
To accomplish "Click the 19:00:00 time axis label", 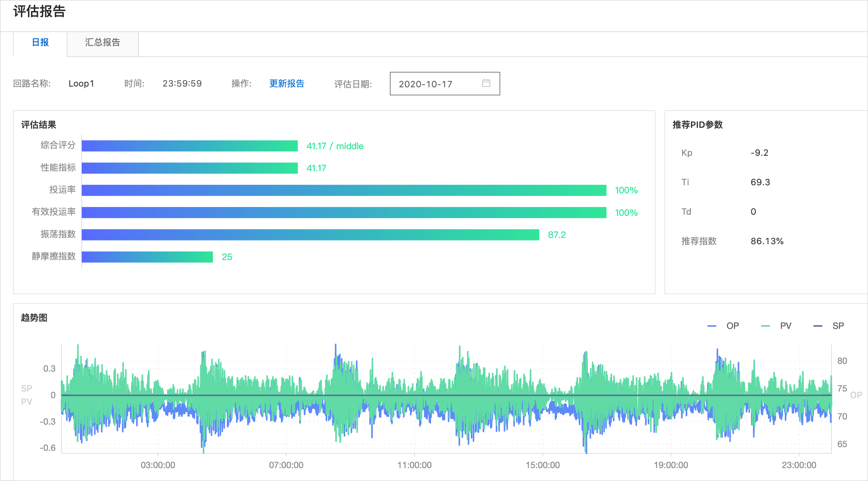I will (671, 465).
